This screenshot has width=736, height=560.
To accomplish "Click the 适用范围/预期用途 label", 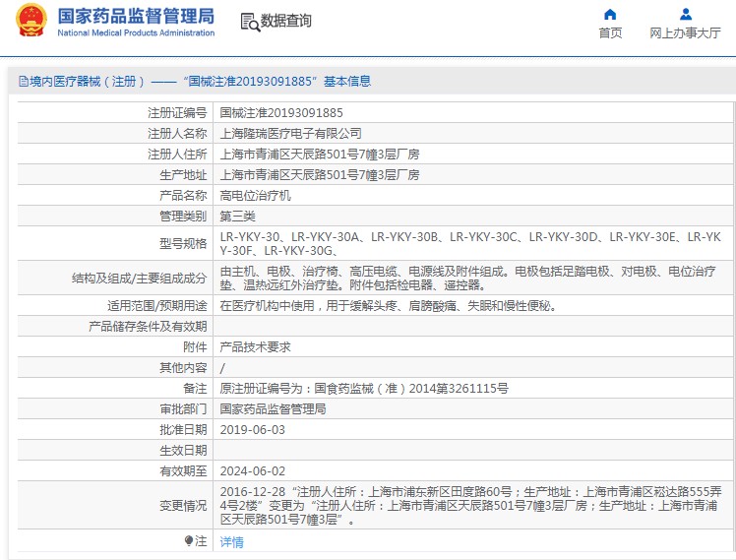I will (156, 305).
